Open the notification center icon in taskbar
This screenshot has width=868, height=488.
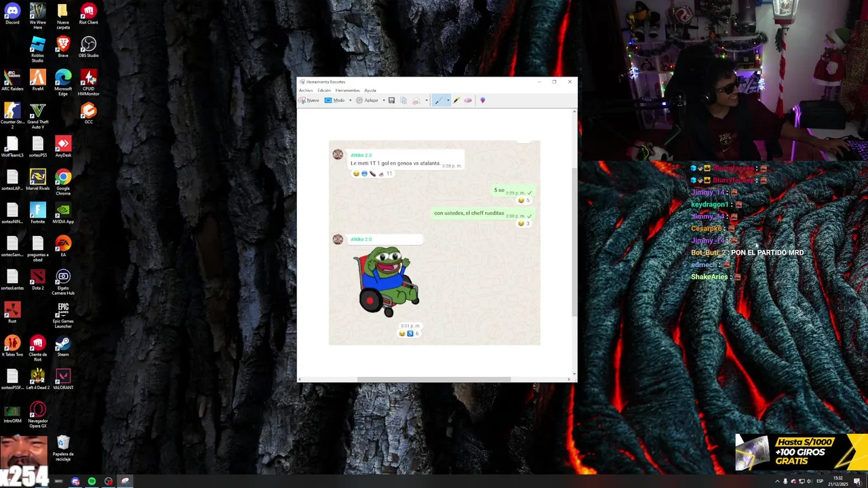click(x=858, y=481)
